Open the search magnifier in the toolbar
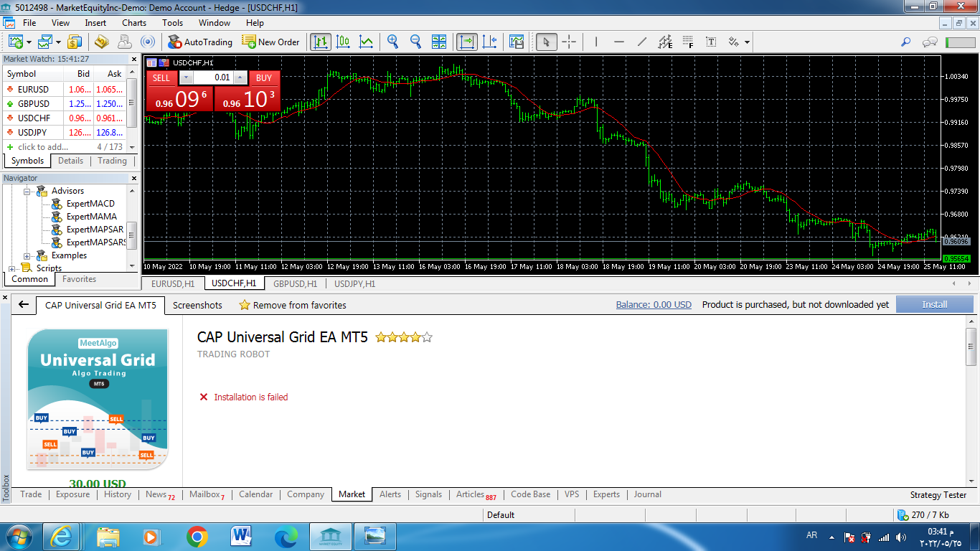 click(906, 42)
